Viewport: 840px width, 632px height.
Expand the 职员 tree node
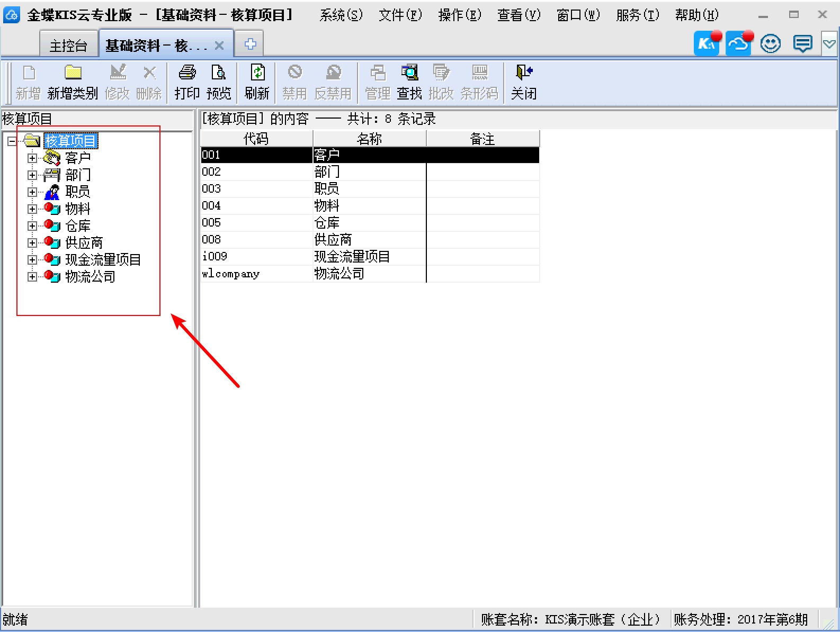(x=32, y=192)
